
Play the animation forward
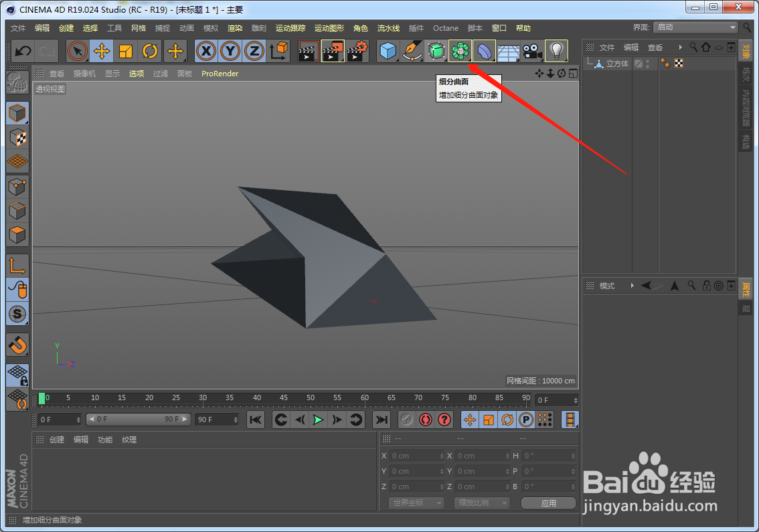[x=318, y=420]
